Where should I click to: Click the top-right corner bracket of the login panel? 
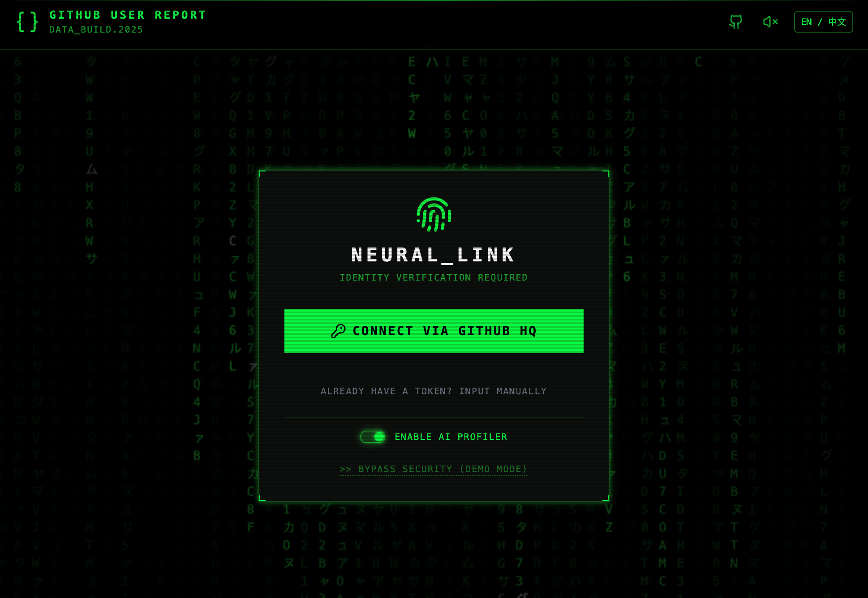(605, 174)
